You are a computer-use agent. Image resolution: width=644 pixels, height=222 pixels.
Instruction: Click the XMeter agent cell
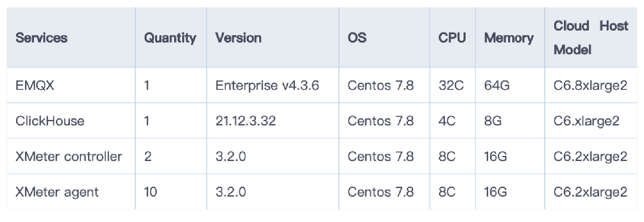point(57,192)
